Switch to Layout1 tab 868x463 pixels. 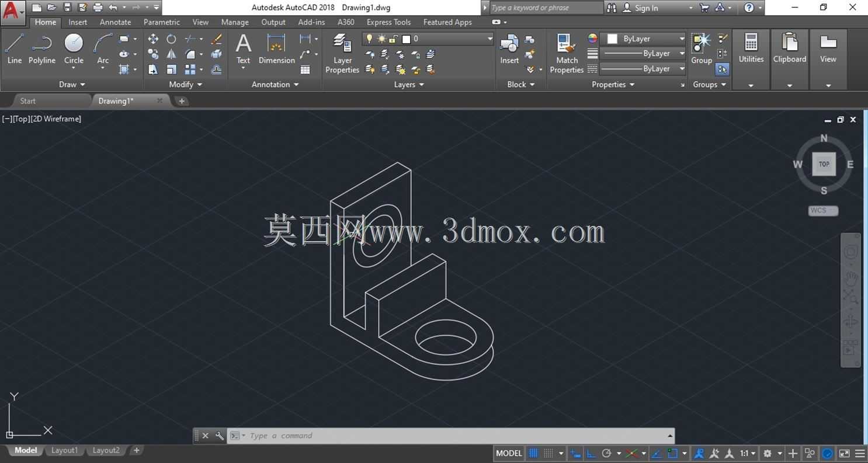coord(64,450)
